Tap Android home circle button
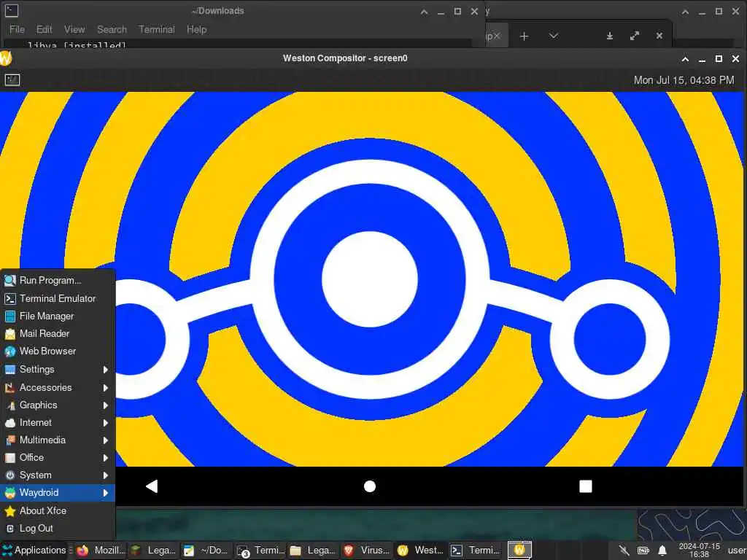Viewport: 747px width, 560px height. pos(370,486)
